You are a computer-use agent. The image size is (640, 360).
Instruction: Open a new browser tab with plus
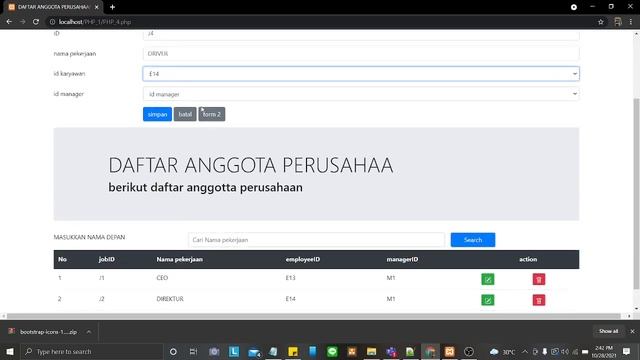coord(112,7)
